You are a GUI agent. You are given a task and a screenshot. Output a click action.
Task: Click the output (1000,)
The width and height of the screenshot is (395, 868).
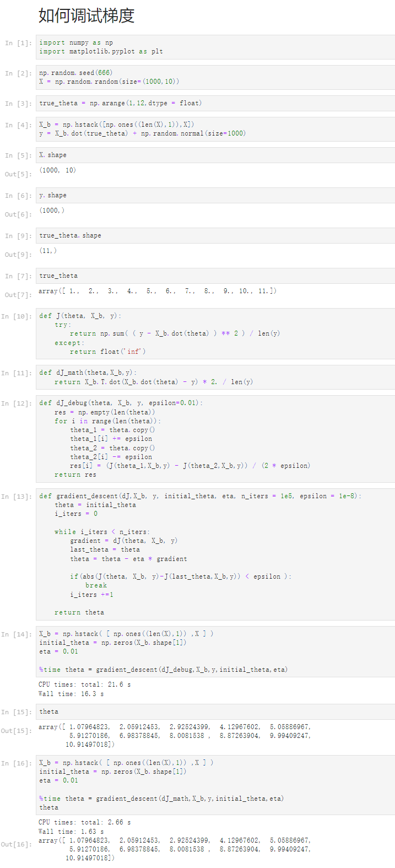52,211
